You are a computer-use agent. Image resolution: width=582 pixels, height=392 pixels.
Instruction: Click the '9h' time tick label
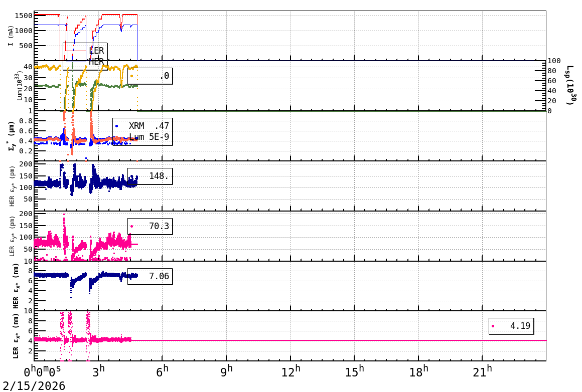(226, 371)
